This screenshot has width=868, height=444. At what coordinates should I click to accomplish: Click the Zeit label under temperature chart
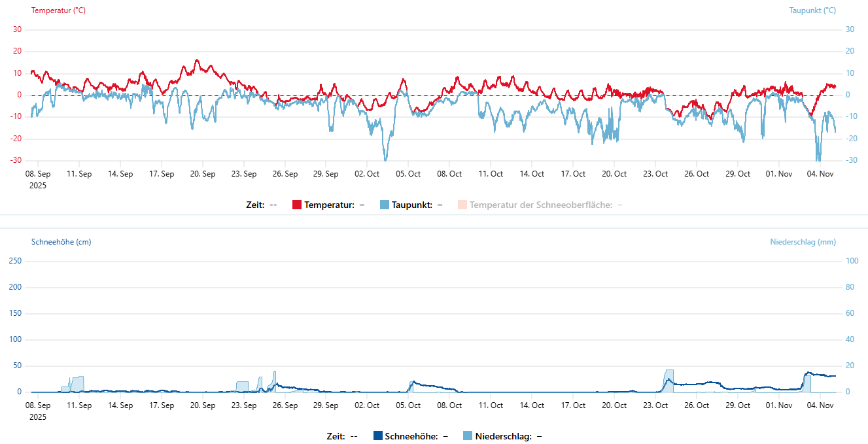tap(255, 205)
